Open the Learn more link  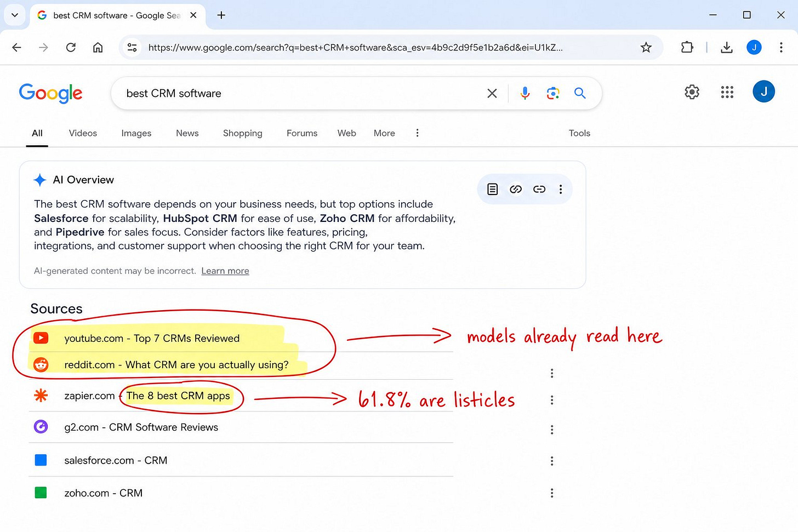(225, 271)
